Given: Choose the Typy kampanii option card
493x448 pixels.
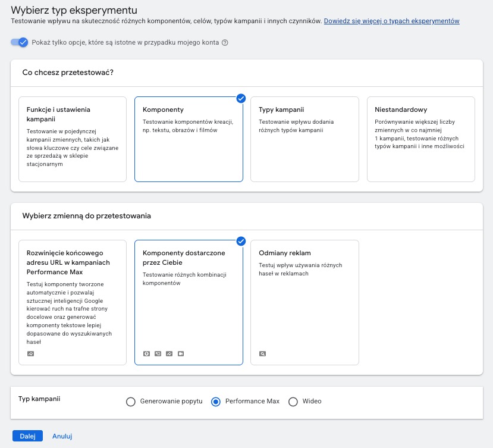Looking at the screenshot, I should 304,139.
